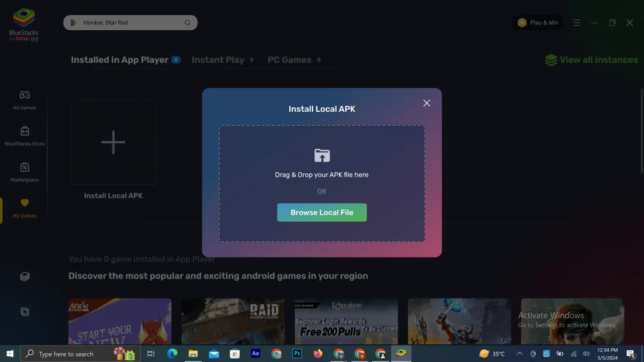The width and height of the screenshot is (644, 362).
Task: Select My Games in the sidebar
Action: [24, 207]
